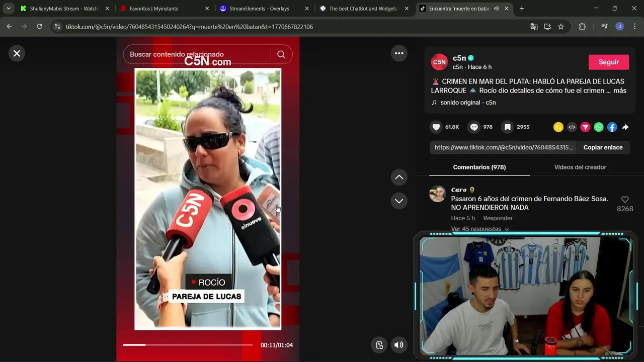The width and height of the screenshot is (644, 362).
Task: Close the ShulianyMabis Stream tab
Action: pos(107,9)
